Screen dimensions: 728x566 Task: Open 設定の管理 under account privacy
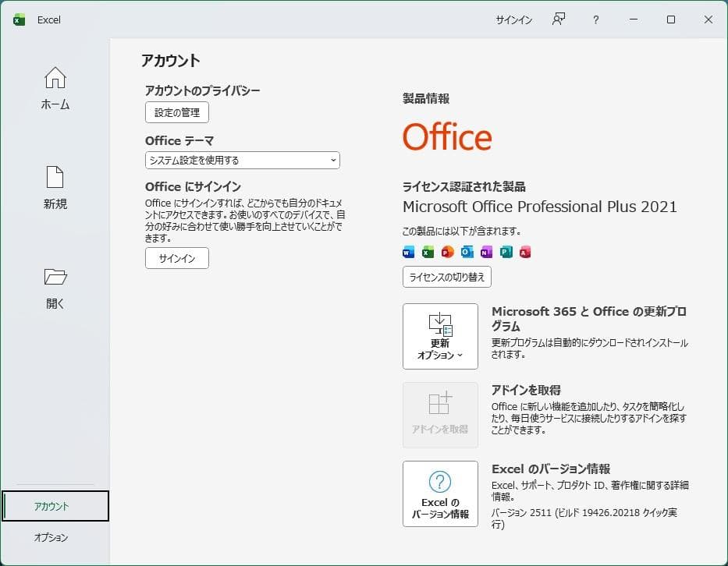[176, 112]
